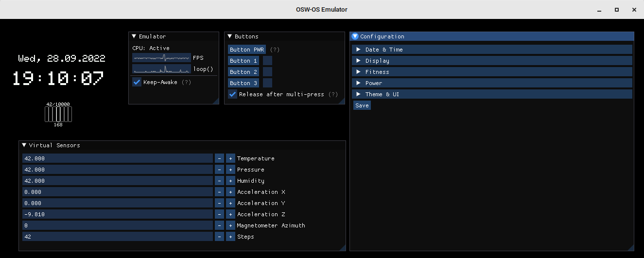Click Button 3

(244, 83)
